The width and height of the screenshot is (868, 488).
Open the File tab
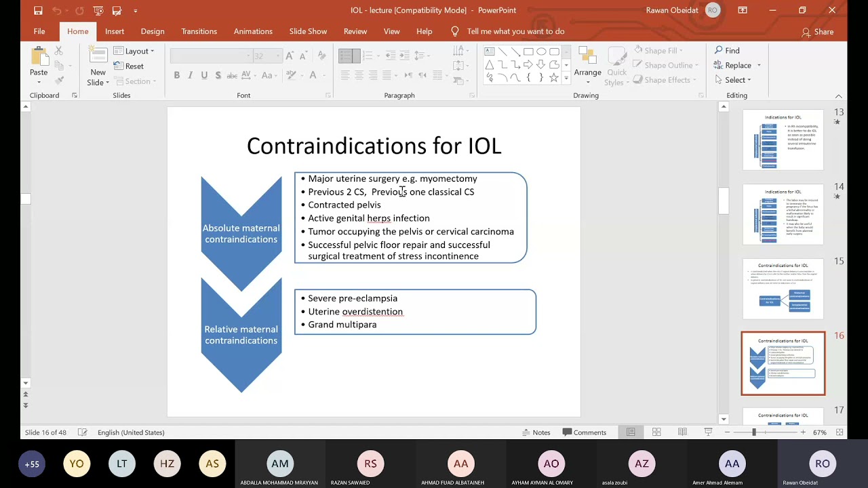(39, 31)
